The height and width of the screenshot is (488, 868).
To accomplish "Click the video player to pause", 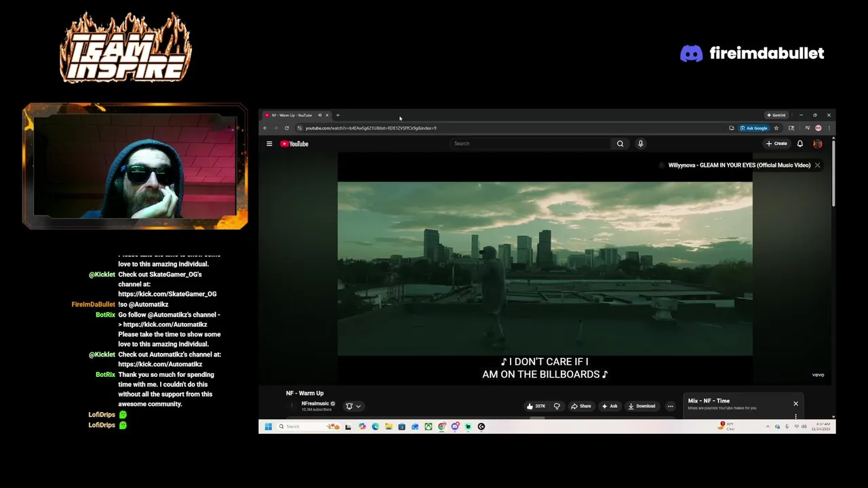I will [545, 268].
